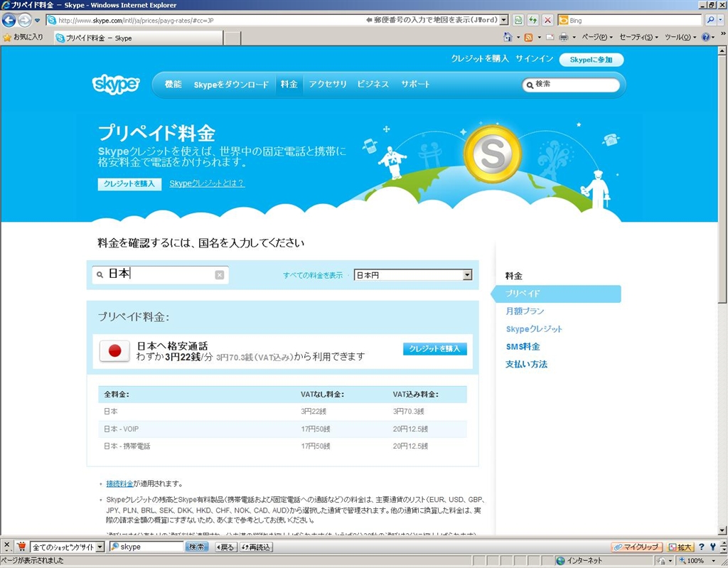Click the Skypeに参加 button
This screenshot has width=728, height=568.
pos(591,60)
